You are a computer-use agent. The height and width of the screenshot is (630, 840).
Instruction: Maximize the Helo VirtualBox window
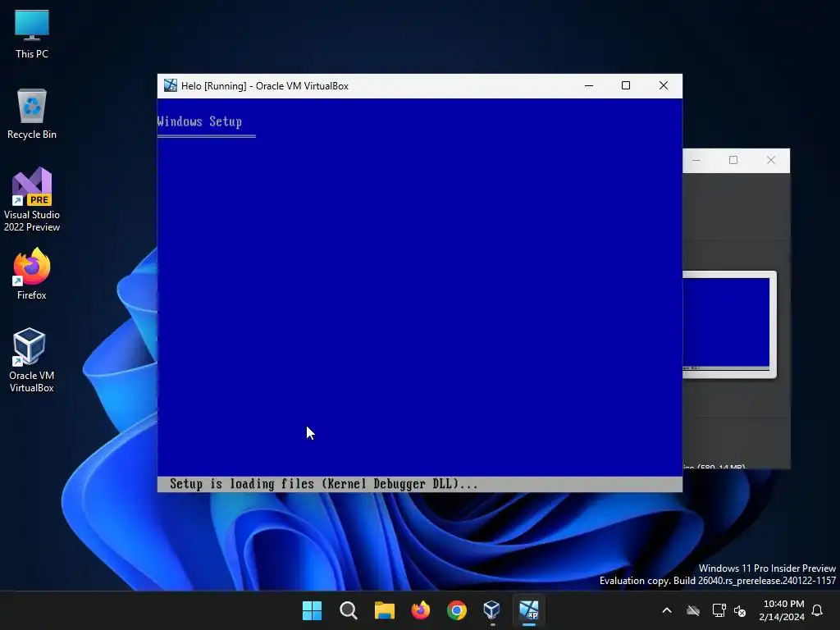626,85
